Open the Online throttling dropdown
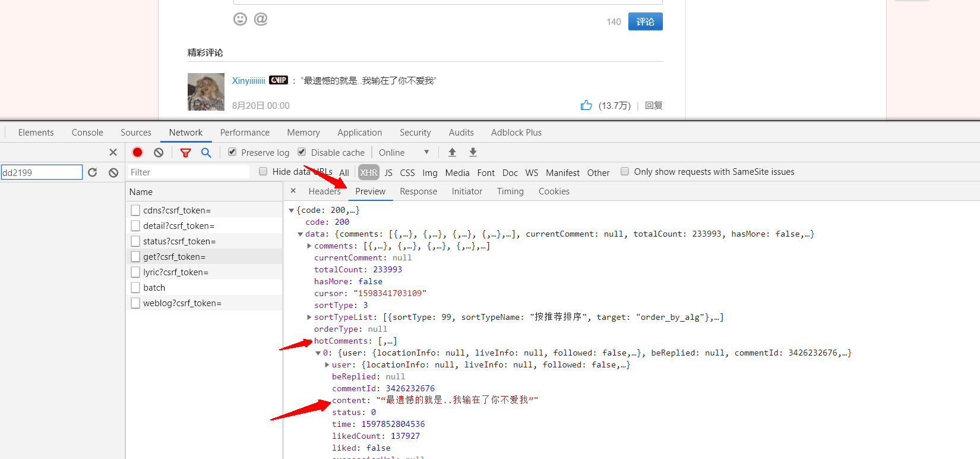This screenshot has height=459, width=980. tap(404, 153)
